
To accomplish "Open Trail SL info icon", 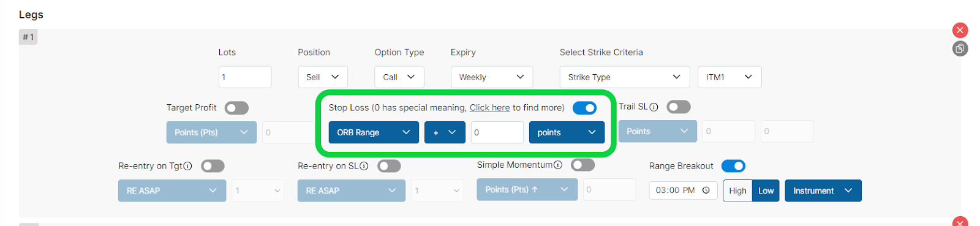I will (654, 107).
